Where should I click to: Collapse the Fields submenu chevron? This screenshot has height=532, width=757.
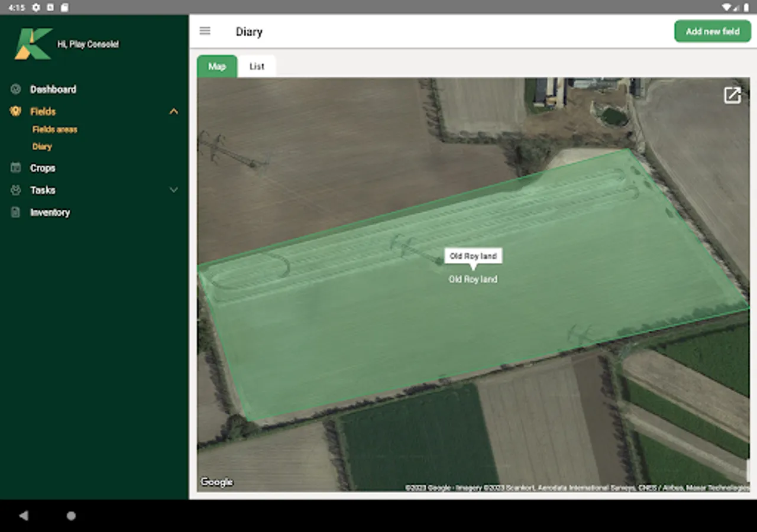pyautogui.click(x=174, y=111)
